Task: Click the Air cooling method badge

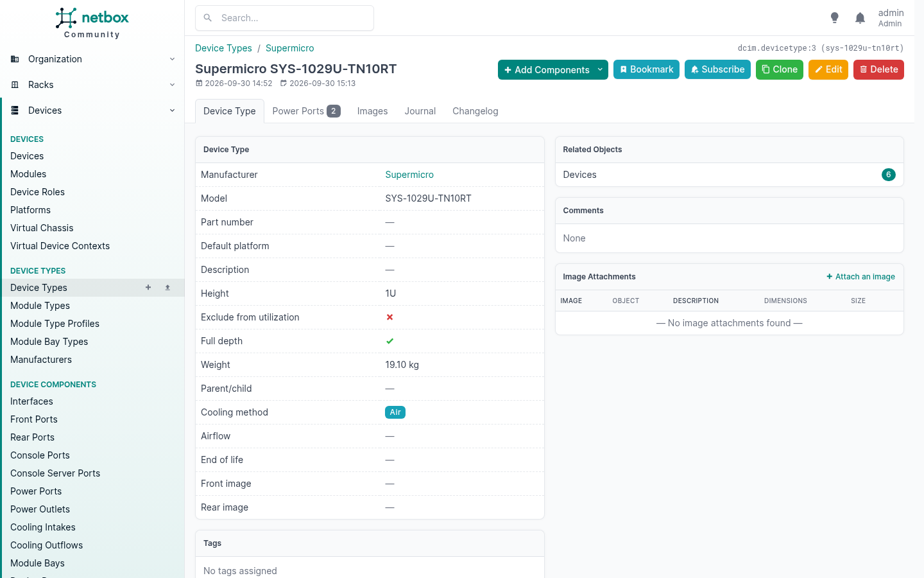Action: point(395,412)
